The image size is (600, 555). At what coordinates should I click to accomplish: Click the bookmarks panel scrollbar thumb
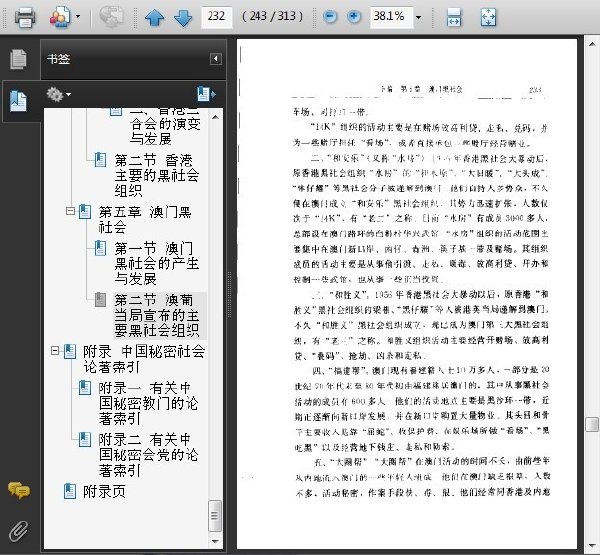[215, 516]
